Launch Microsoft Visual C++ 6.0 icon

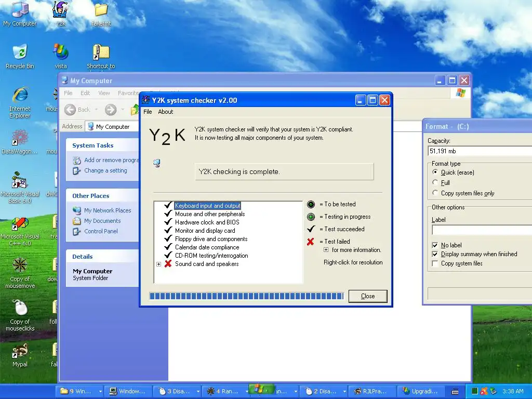click(20, 231)
